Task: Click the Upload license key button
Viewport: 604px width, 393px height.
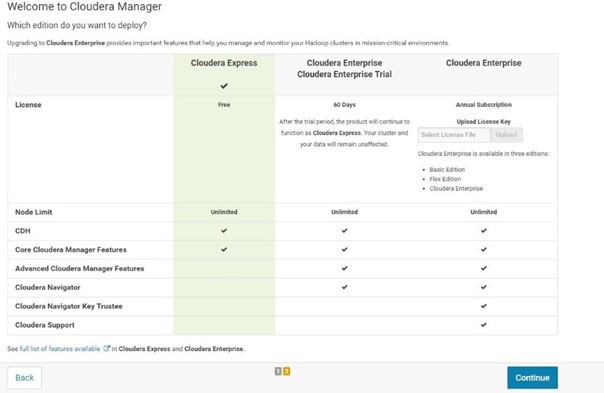Action: coord(506,135)
